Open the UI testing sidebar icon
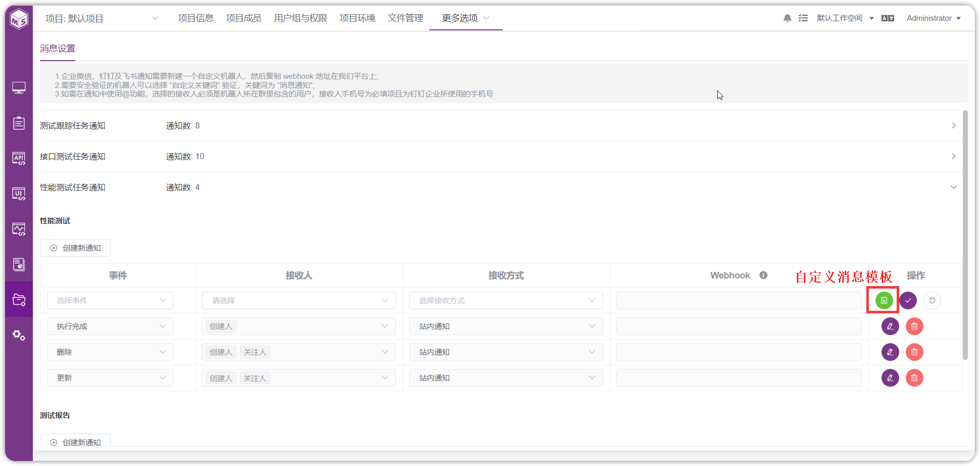The height and width of the screenshot is (466, 980). [x=19, y=194]
